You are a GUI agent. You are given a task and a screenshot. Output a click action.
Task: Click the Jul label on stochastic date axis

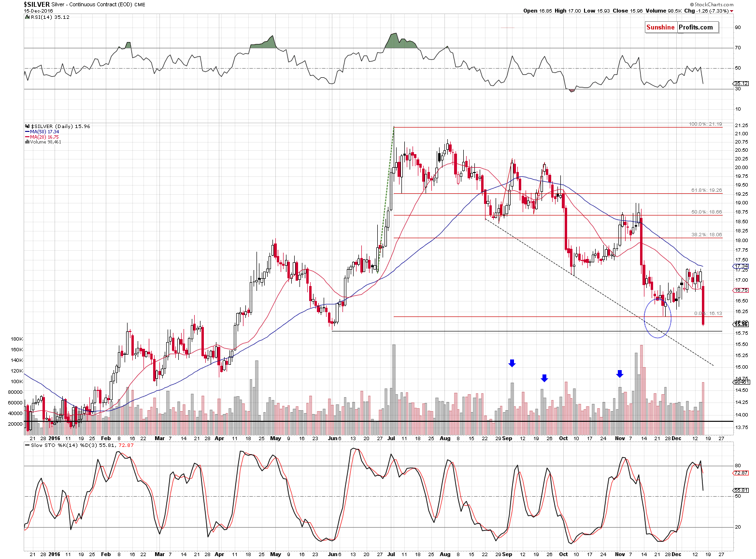tap(390, 554)
